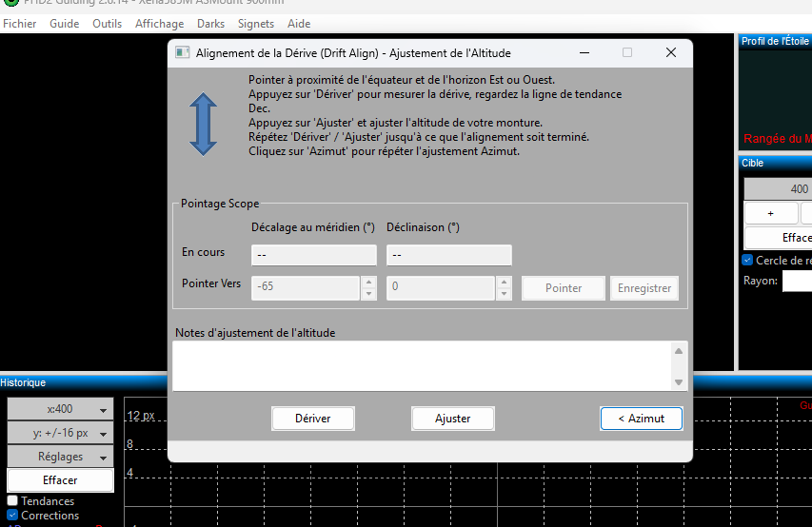Click the Drift Align dialog window icon
812x527 pixels.
point(182,53)
